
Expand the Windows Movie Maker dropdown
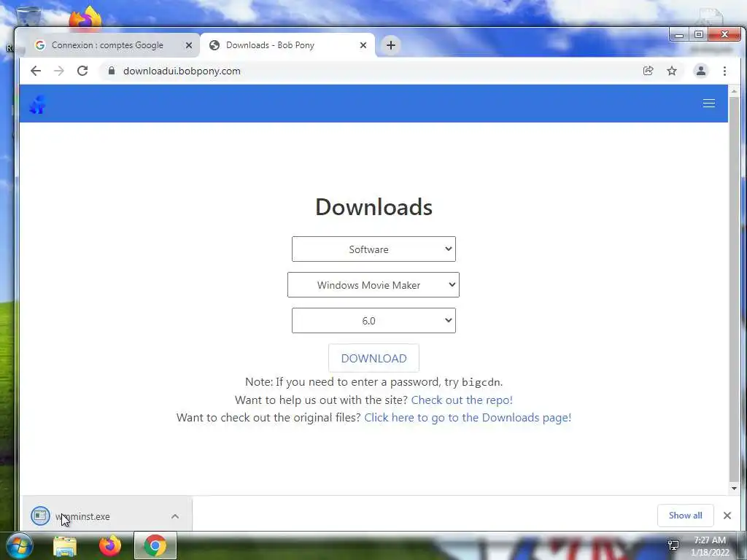click(x=373, y=285)
